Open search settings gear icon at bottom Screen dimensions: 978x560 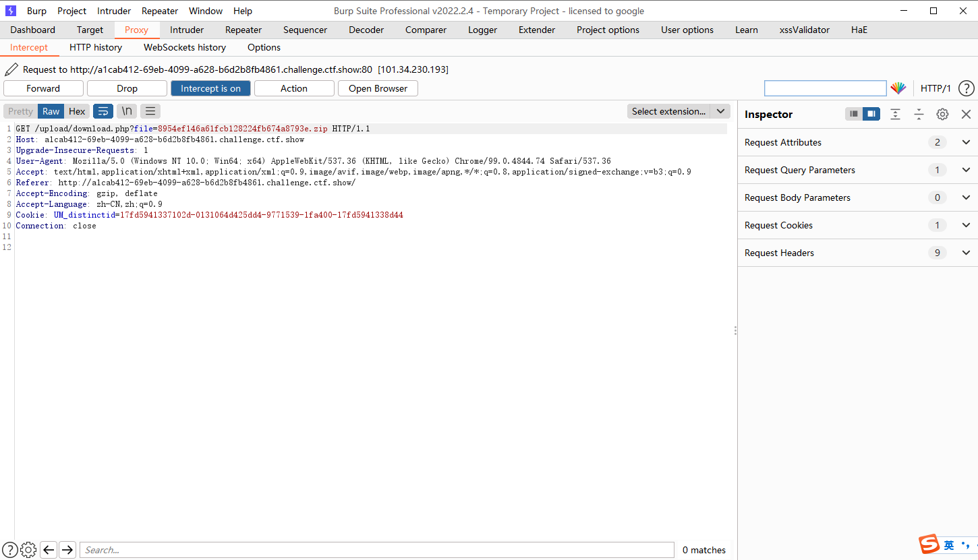[x=28, y=550]
